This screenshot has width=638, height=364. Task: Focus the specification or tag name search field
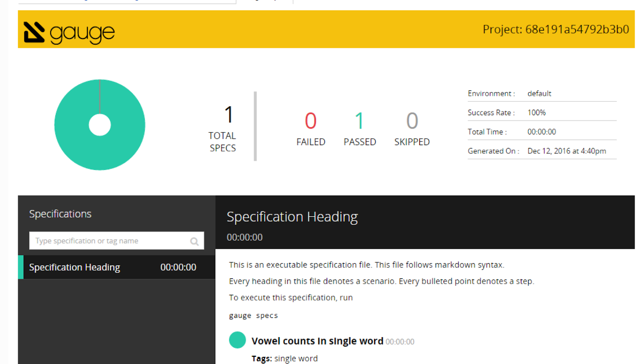(x=116, y=241)
